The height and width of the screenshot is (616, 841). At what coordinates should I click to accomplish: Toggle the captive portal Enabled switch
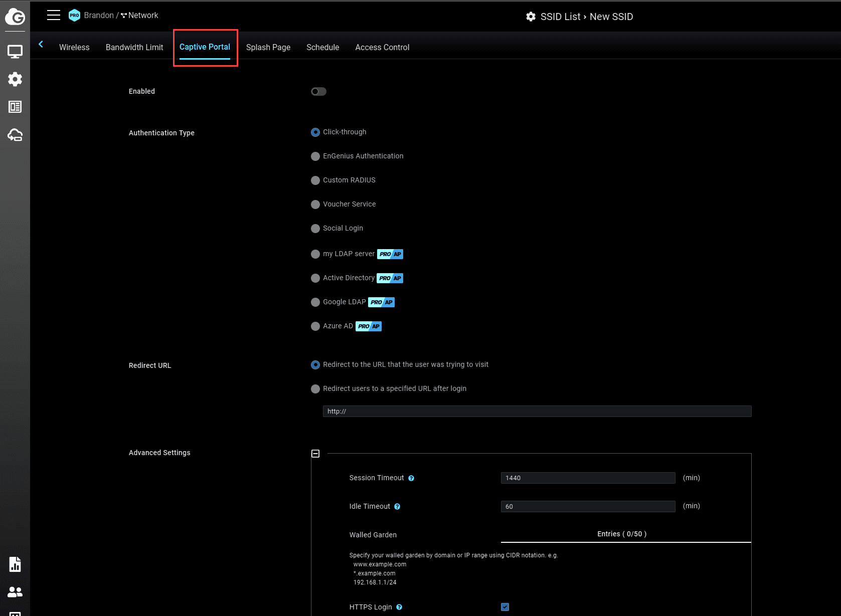click(x=318, y=91)
